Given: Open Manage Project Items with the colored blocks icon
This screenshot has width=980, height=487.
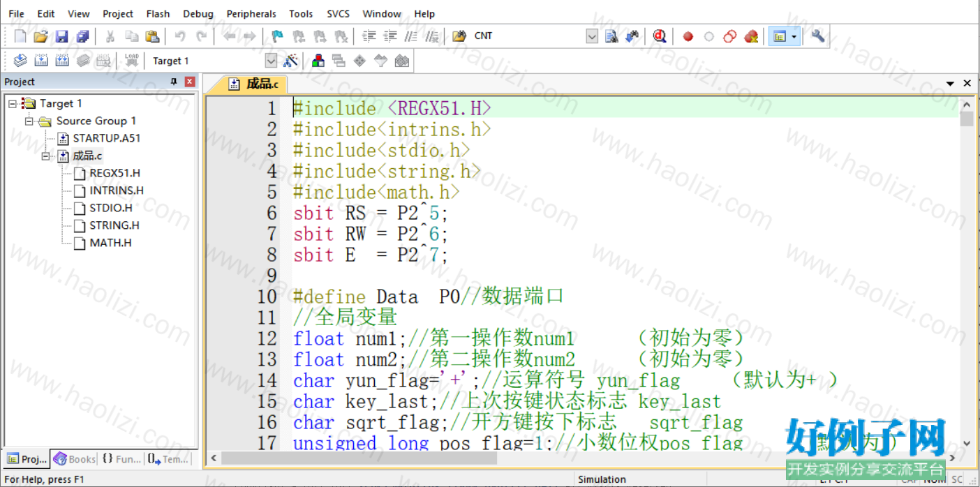Looking at the screenshot, I should point(318,61).
